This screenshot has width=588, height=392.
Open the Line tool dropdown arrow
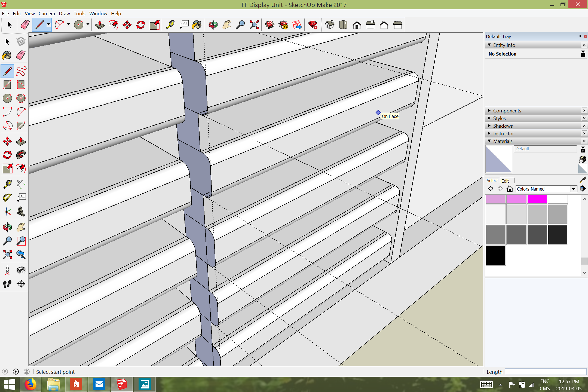coord(49,24)
